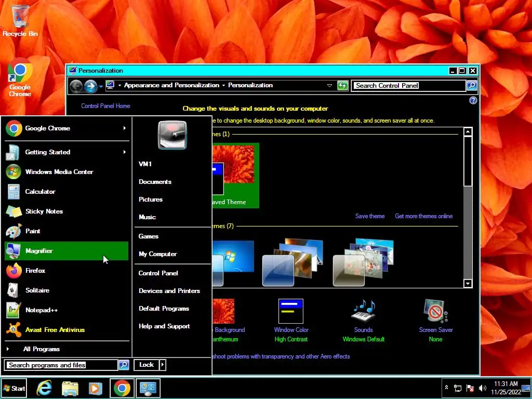Launch Paint from the Start menu

66,231
